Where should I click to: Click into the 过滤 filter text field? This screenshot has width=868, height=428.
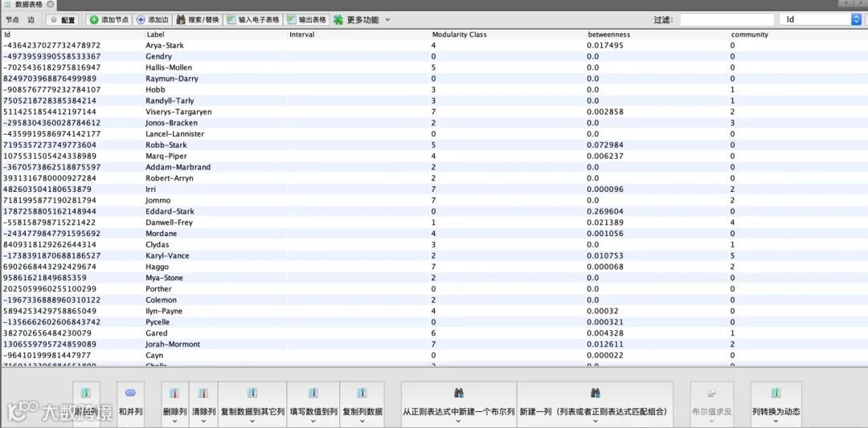727,19
